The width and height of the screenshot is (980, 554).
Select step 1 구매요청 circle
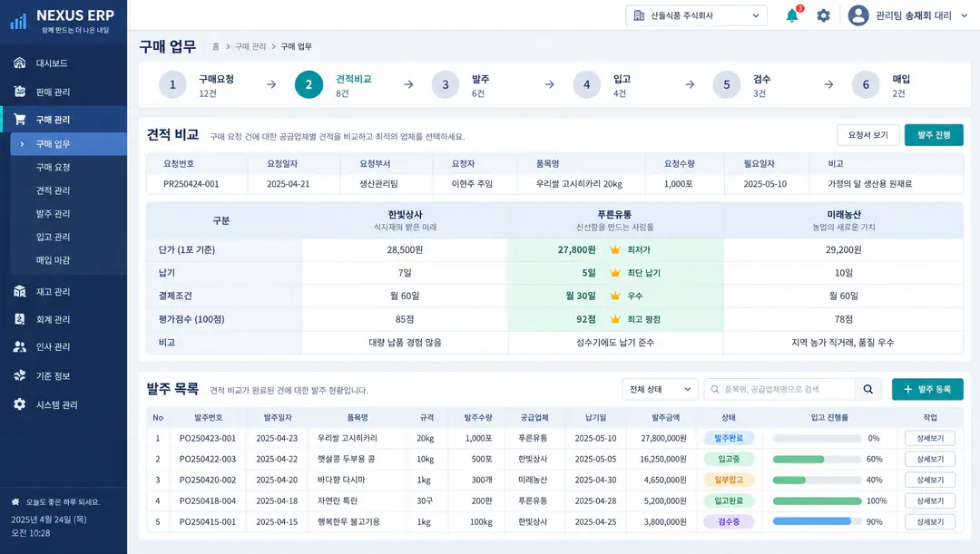click(172, 85)
